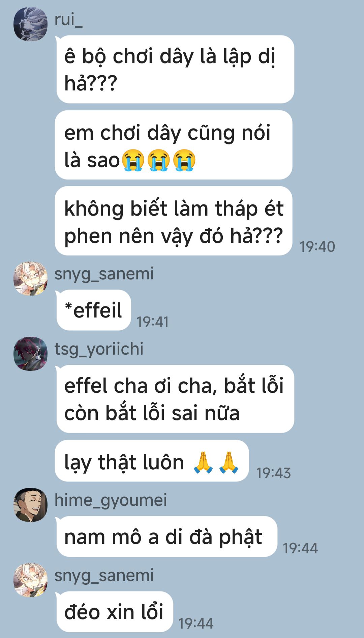
Task: Click the 19:40 timestamp
Action: click(x=317, y=247)
